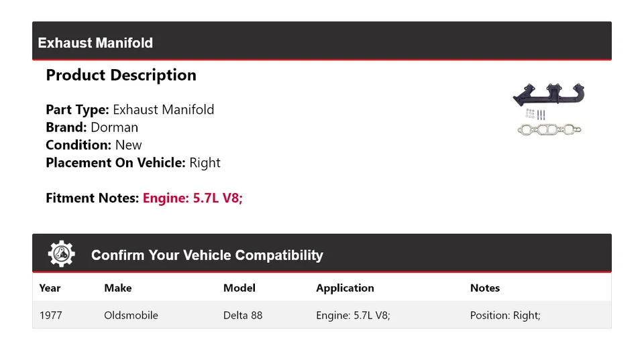Viewport: 644px width, 350px height.
Task: Click the red Engine: 5.7L V8; fitment note
Action: tap(193, 198)
